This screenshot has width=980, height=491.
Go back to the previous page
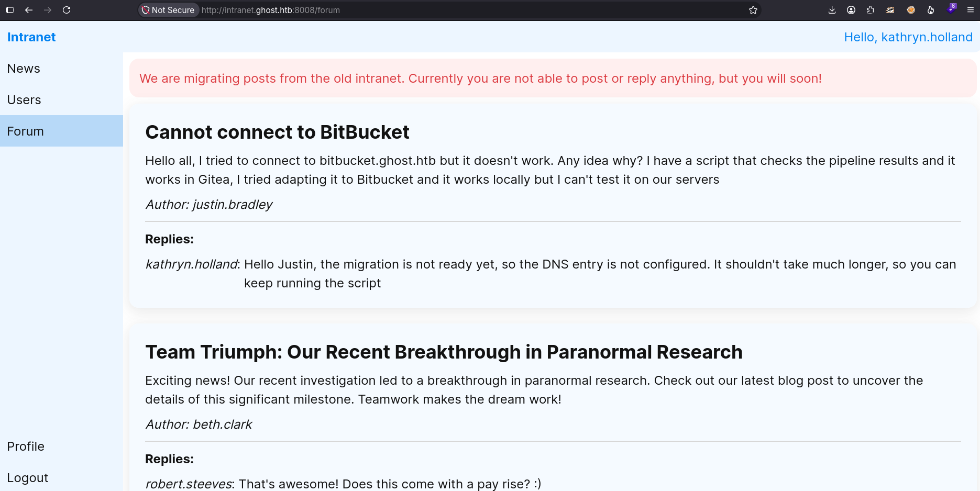29,10
